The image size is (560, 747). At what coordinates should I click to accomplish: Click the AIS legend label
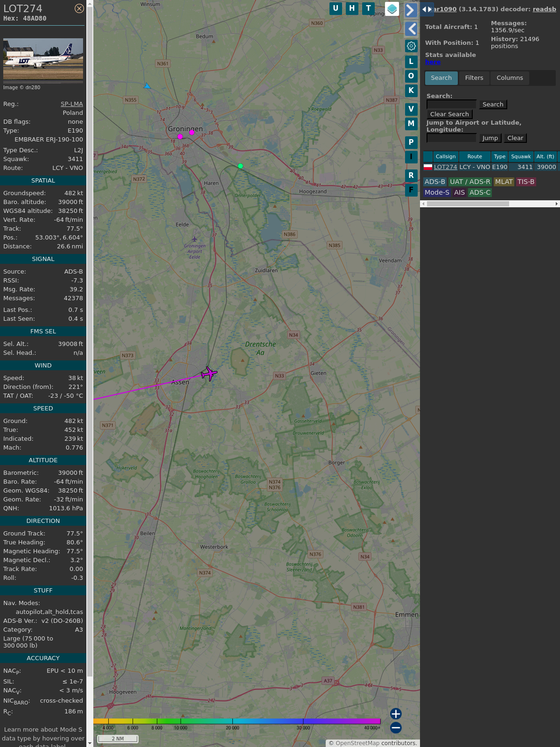coord(460,192)
